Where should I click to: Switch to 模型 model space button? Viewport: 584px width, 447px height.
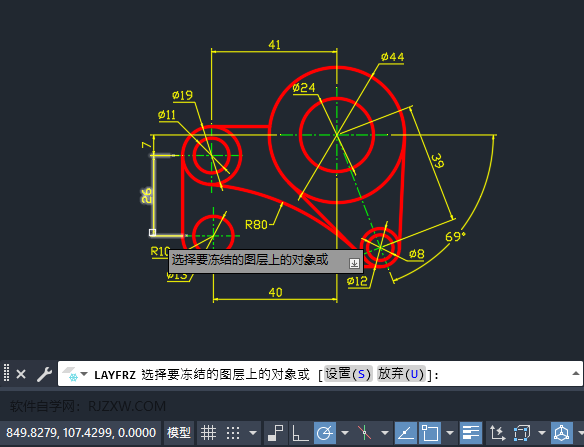point(179,433)
